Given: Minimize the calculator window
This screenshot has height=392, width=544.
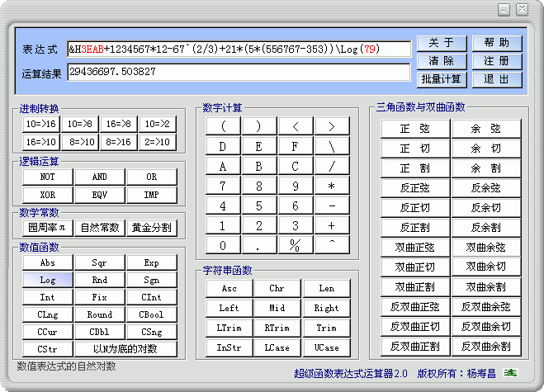Looking at the screenshot, I should [504, 10].
